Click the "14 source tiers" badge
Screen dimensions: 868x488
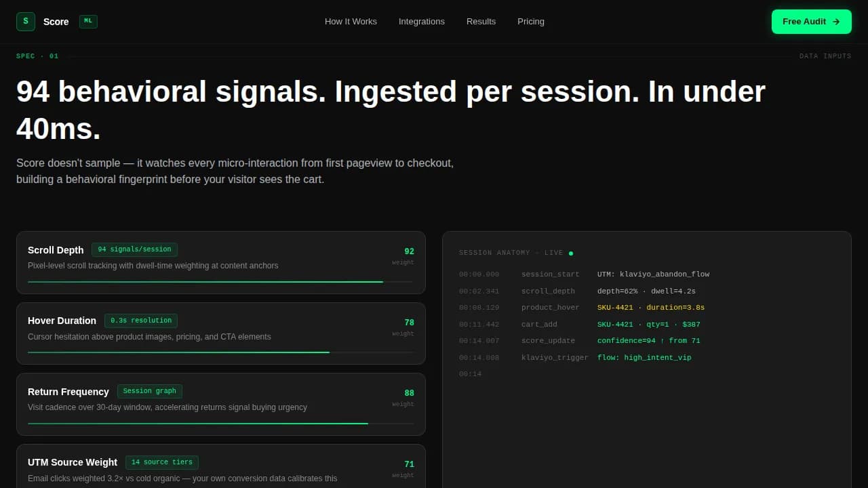(x=162, y=462)
